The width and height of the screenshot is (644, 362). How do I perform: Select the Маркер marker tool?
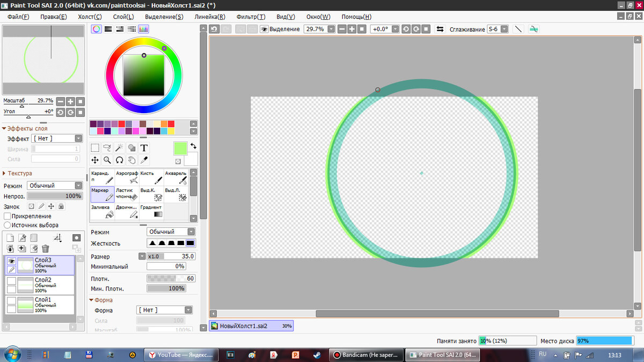point(102,194)
